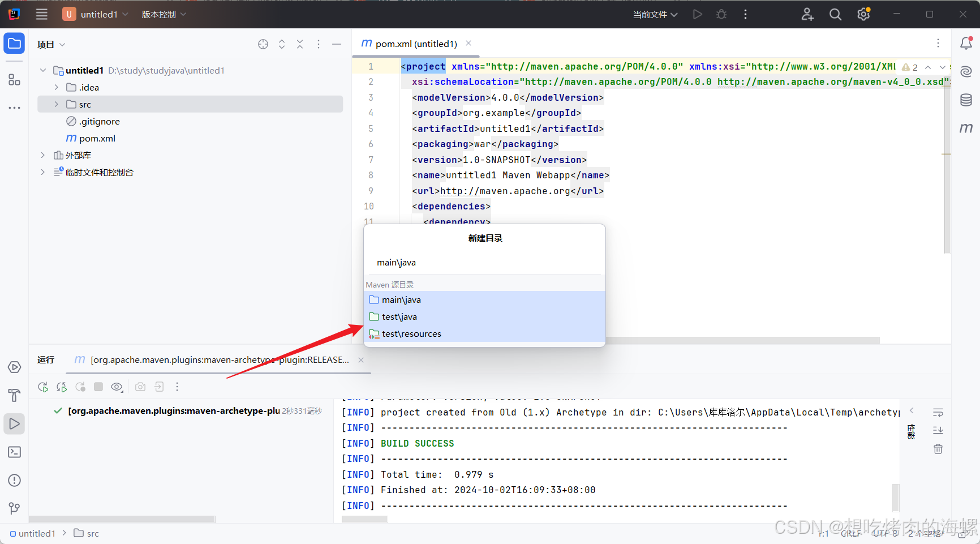Close the maven-archetype run tab

[361, 360]
